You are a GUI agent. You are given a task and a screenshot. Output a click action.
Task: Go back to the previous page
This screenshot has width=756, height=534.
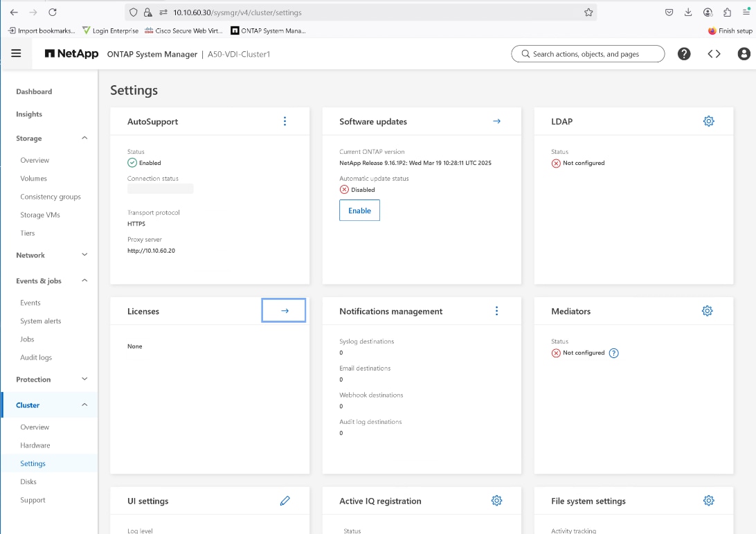click(x=14, y=12)
